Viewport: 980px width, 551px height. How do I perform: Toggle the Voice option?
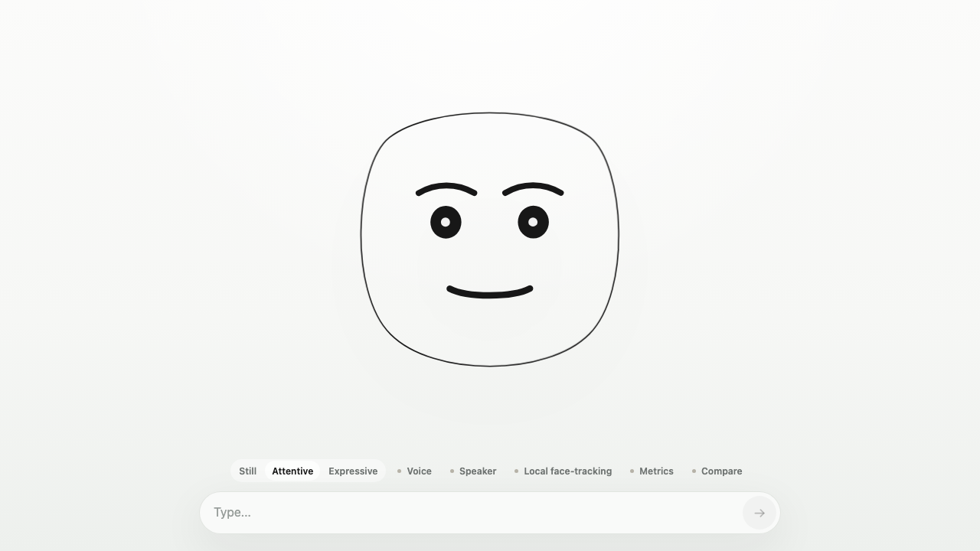[x=414, y=471]
